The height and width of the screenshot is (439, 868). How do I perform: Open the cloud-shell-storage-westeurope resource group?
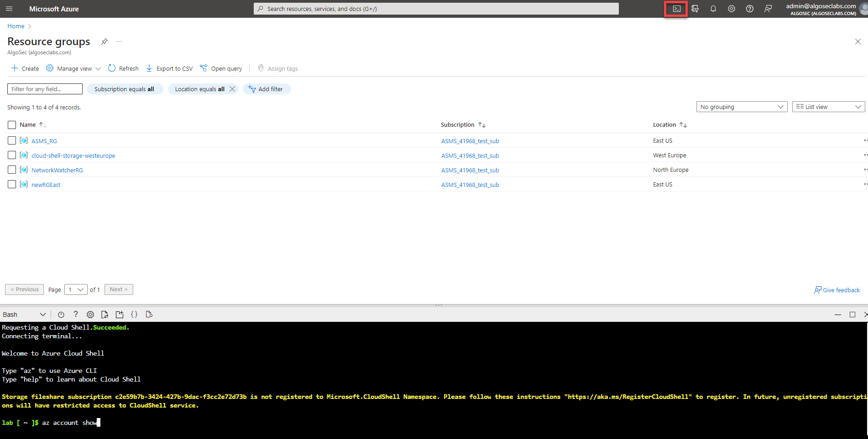tap(73, 155)
